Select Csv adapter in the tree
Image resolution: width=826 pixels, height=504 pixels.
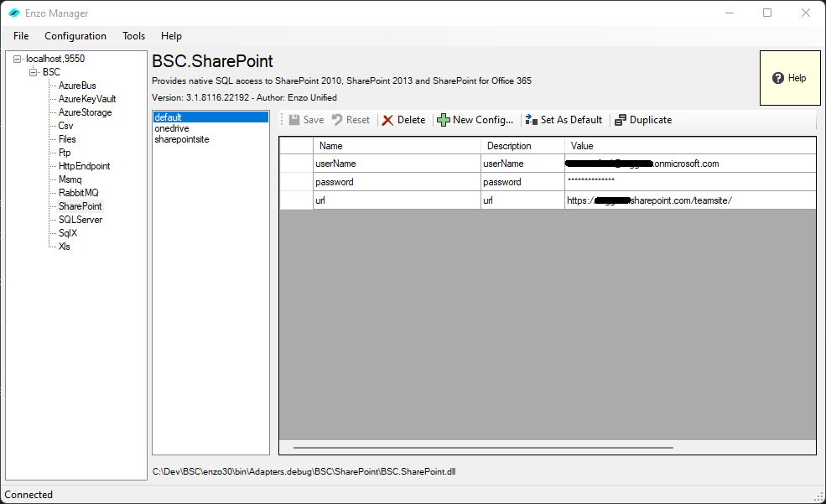click(x=66, y=126)
